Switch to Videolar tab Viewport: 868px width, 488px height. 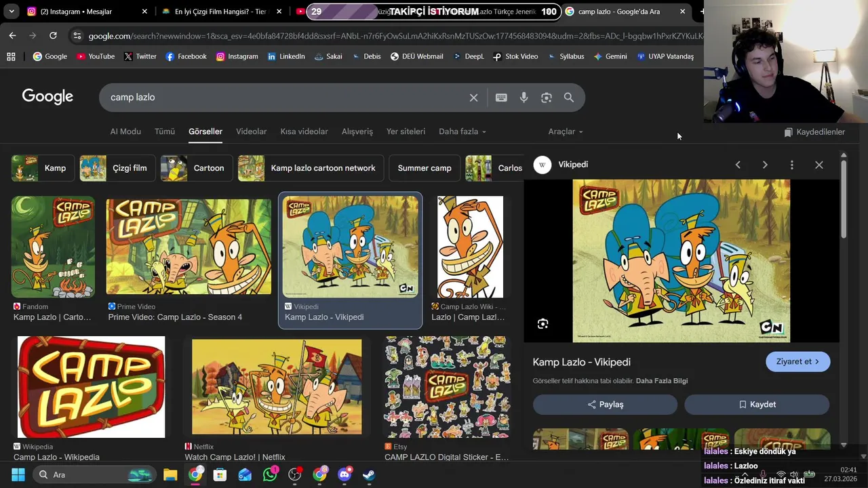[x=251, y=131]
